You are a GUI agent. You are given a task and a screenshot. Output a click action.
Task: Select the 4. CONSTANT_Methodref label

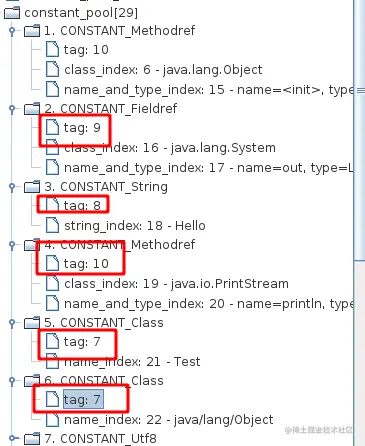coord(120,245)
